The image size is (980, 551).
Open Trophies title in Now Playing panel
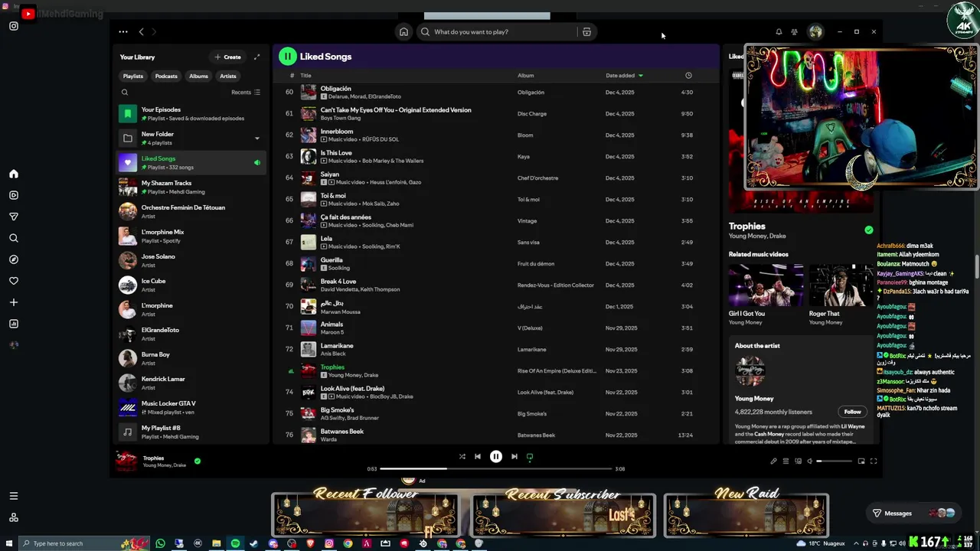(747, 227)
